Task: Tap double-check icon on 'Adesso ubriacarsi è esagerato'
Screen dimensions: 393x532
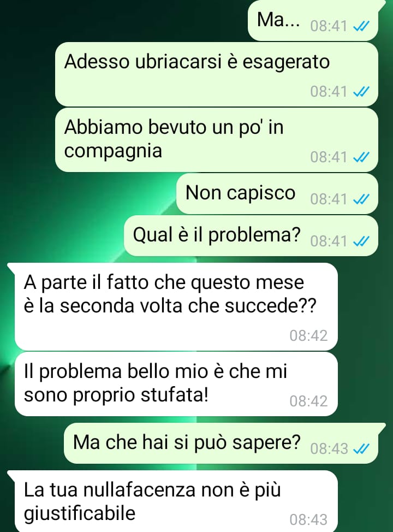Action: pos(361,92)
